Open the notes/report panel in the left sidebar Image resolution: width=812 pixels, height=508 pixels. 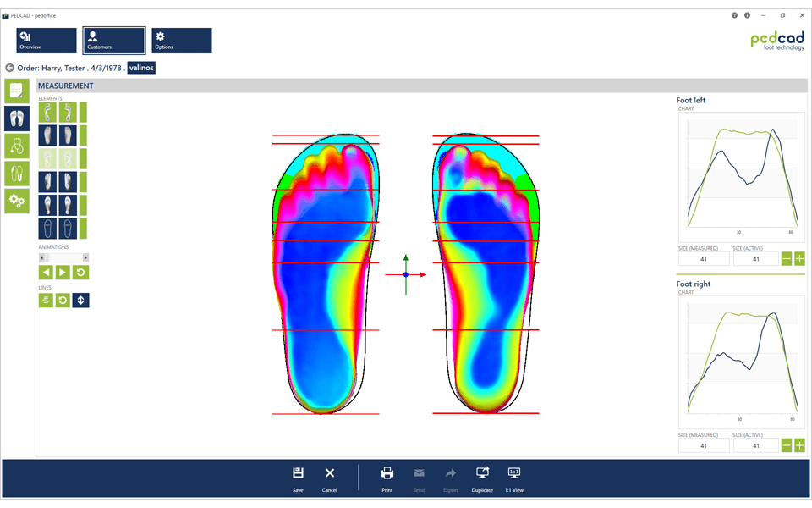pos(15,91)
